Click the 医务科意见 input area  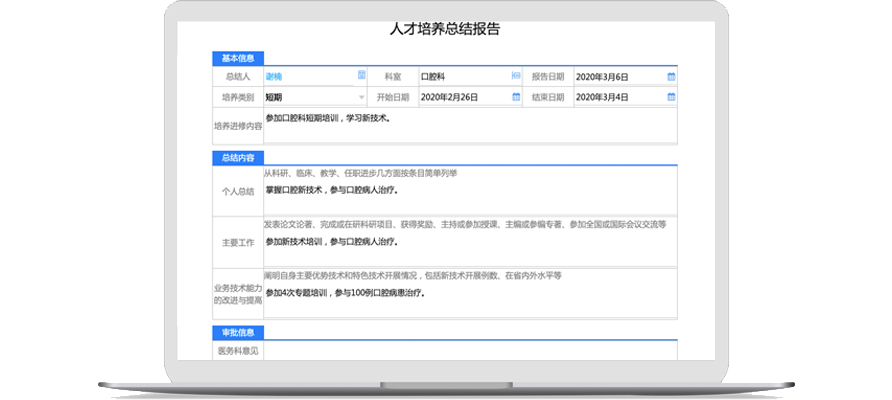coord(470,350)
